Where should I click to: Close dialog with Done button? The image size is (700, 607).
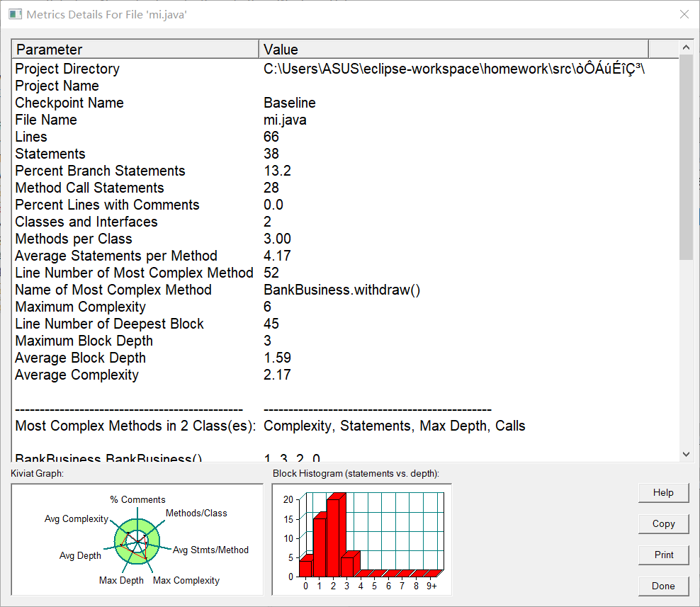663,586
